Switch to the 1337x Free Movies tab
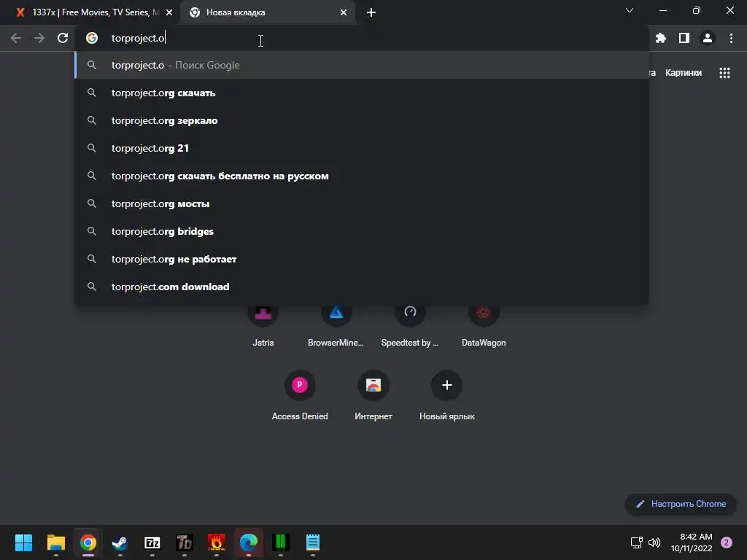 (90, 12)
